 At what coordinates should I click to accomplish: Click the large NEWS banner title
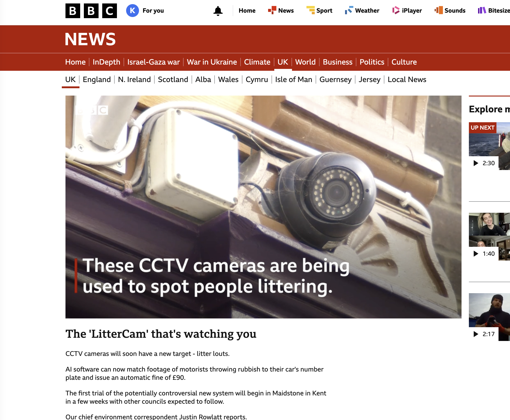click(x=90, y=39)
